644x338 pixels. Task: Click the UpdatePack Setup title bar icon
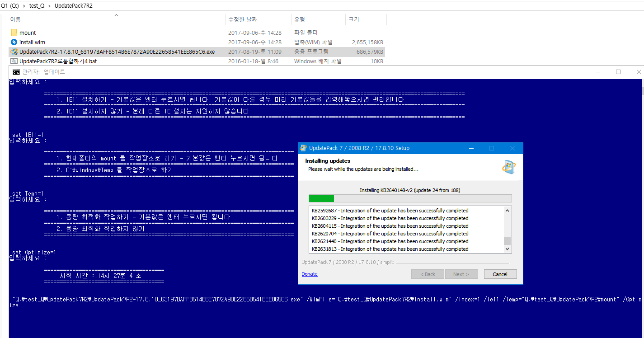[304, 148]
